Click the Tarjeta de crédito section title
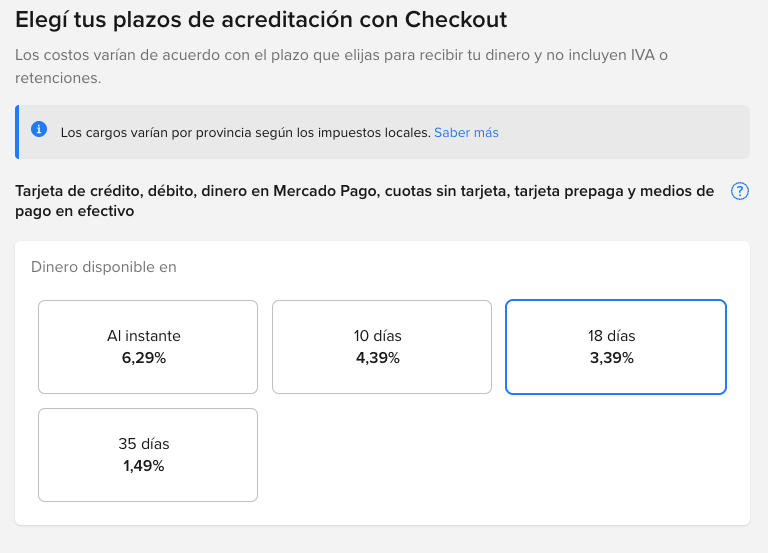Screen dimensions: 768x553 [364, 201]
